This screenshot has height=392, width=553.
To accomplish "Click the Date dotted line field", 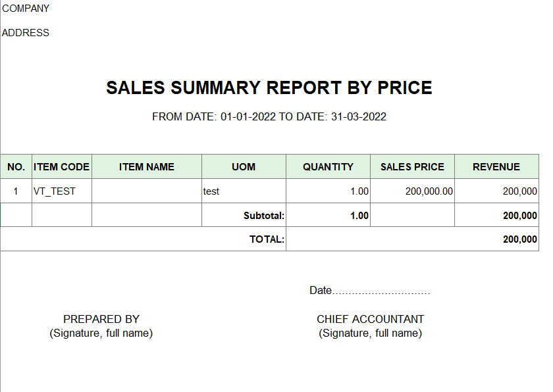I will tap(370, 290).
